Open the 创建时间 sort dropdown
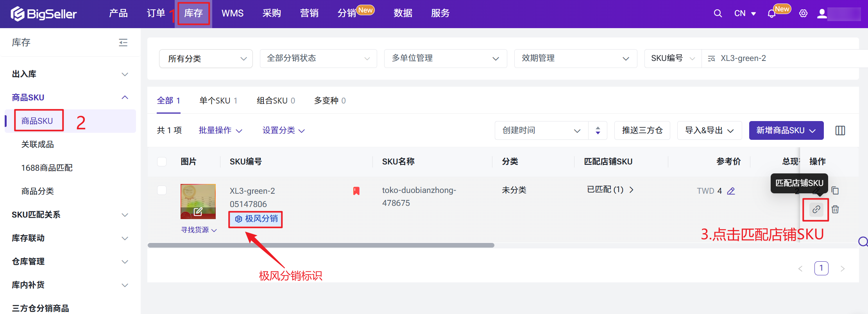 541,130
